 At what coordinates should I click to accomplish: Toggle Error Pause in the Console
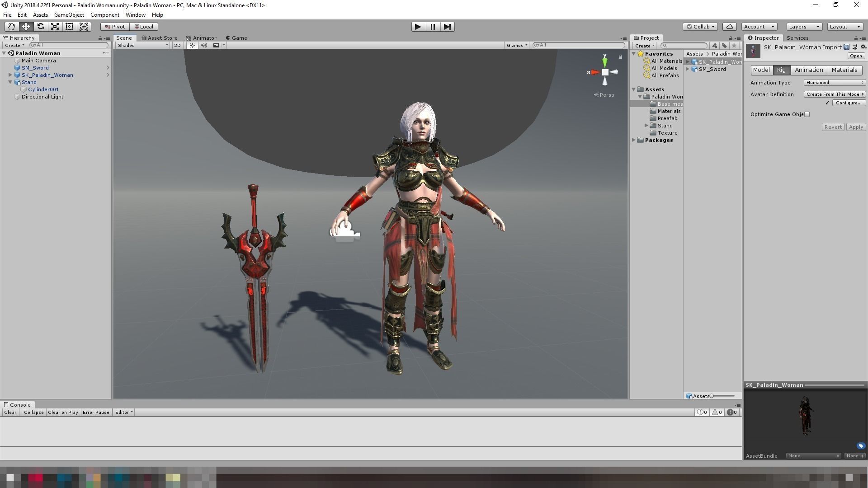pyautogui.click(x=96, y=412)
